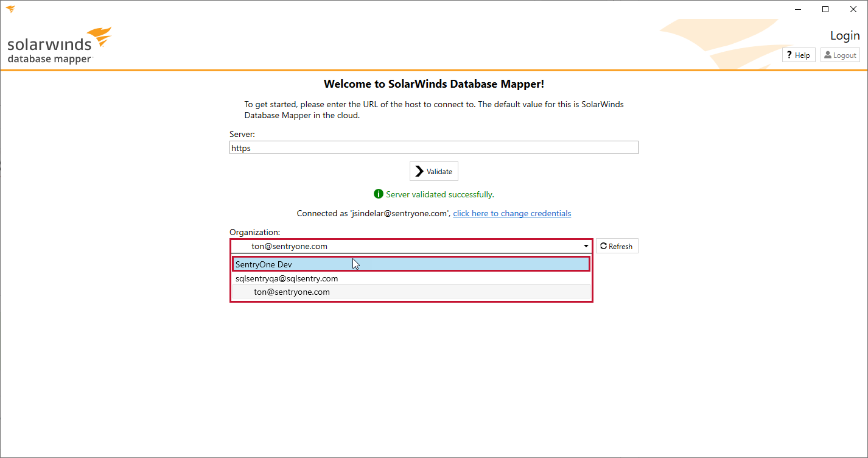Viewport: 868px width, 458px height.
Task: Refresh the organization list
Action: [617, 246]
